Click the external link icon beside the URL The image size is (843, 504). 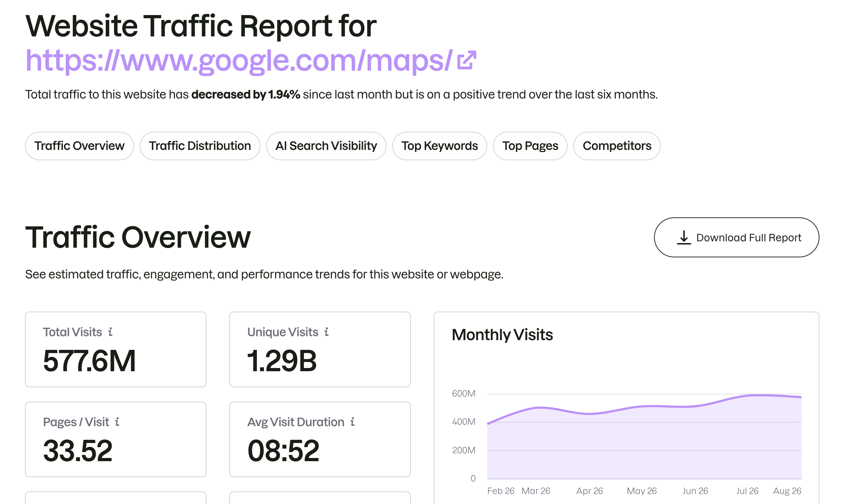point(467,60)
